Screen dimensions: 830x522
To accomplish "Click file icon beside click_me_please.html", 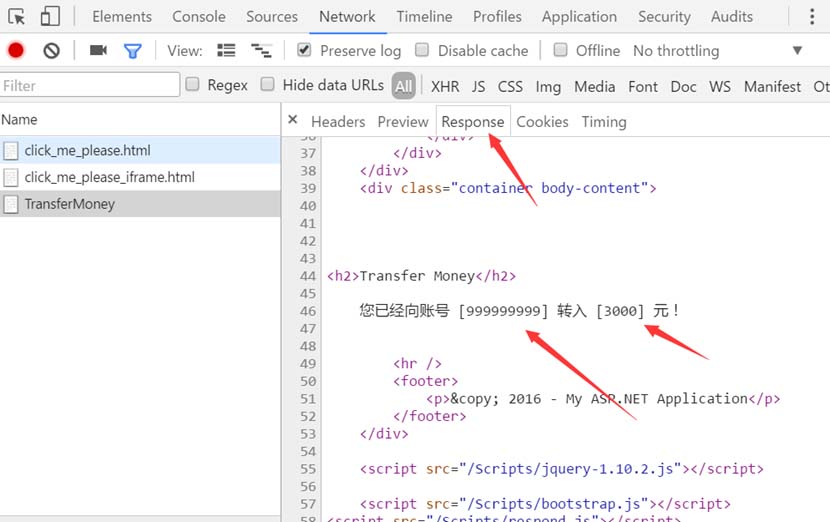I will [11, 151].
